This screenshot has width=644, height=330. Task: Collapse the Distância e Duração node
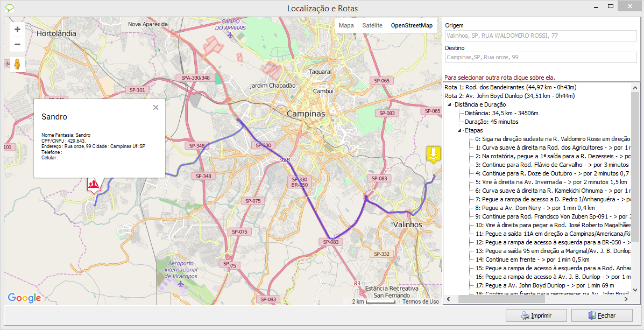coord(450,104)
